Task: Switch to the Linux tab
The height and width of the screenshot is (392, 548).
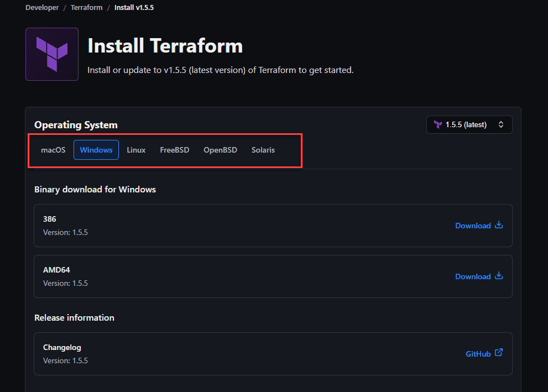Action: tap(136, 150)
